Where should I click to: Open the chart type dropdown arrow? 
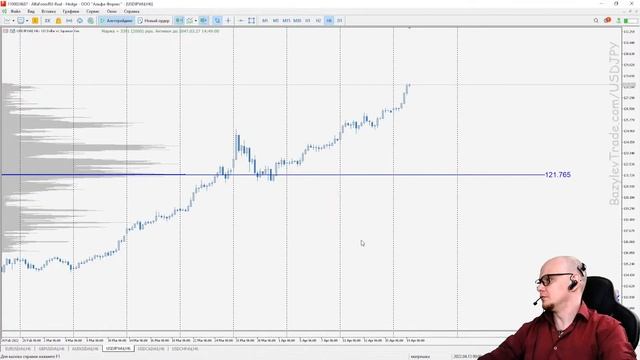(196, 20)
